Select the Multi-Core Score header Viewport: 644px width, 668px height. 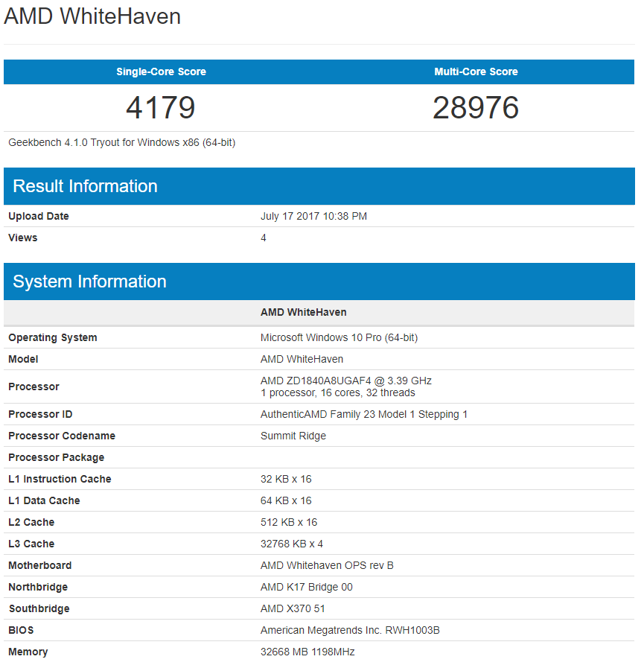476,71
